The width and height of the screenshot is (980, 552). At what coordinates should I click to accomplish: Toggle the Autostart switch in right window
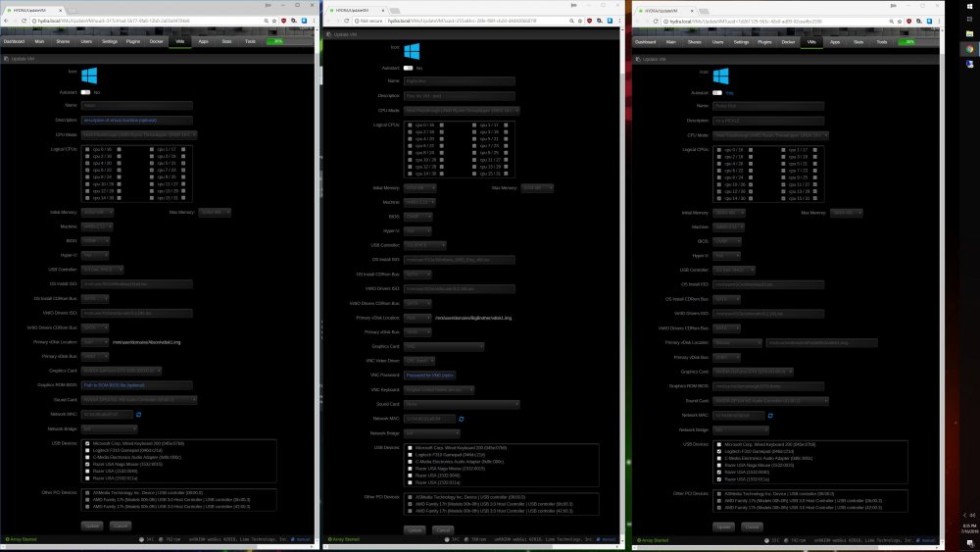717,93
